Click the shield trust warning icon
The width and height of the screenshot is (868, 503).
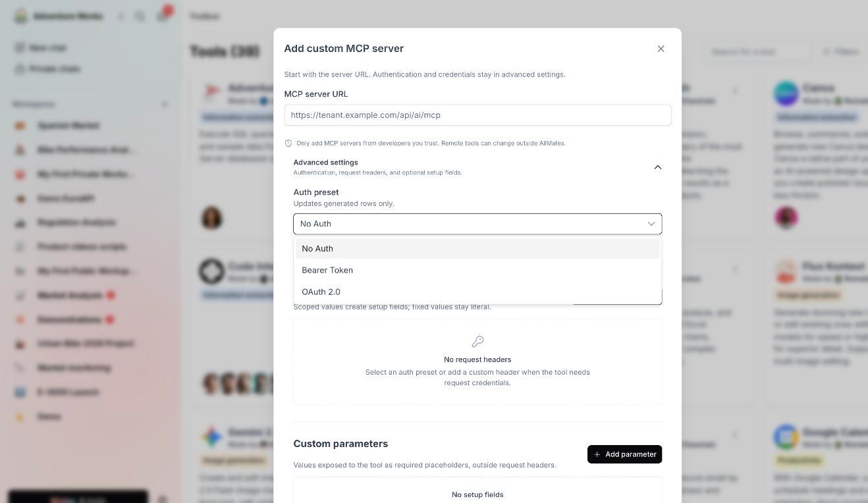coord(288,143)
